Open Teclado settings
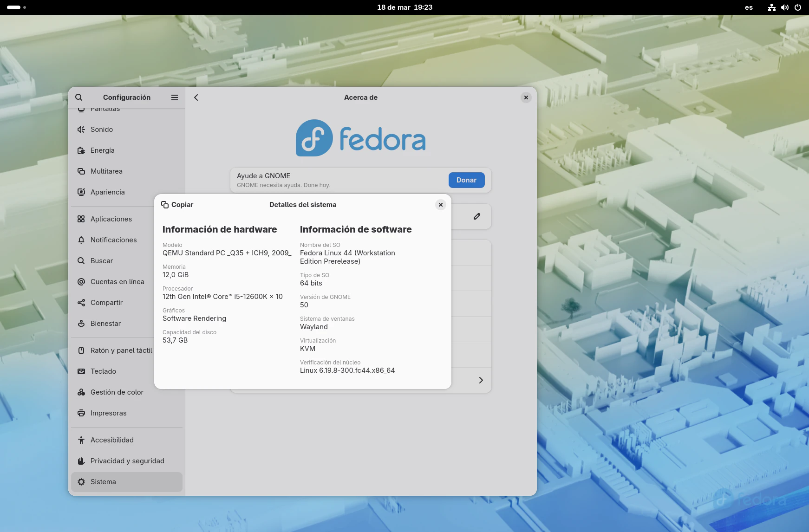This screenshot has width=809, height=532. pyautogui.click(x=103, y=371)
